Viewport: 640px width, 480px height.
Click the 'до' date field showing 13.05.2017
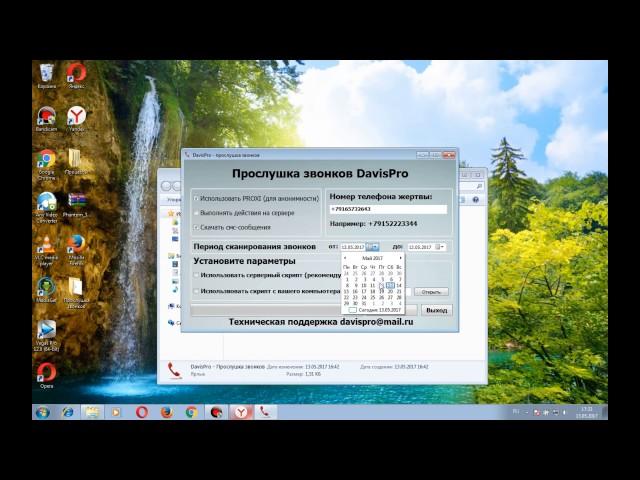(421, 247)
